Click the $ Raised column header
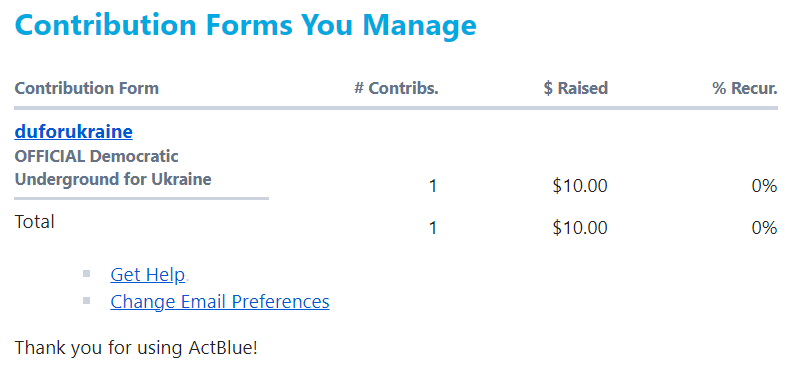Viewport: 788px width, 370px height. (x=575, y=88)
